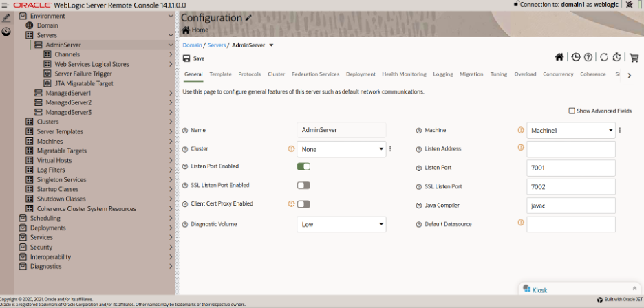644x308 pixels.
Task: Select the Domain tree item
Action: [47, 25]
